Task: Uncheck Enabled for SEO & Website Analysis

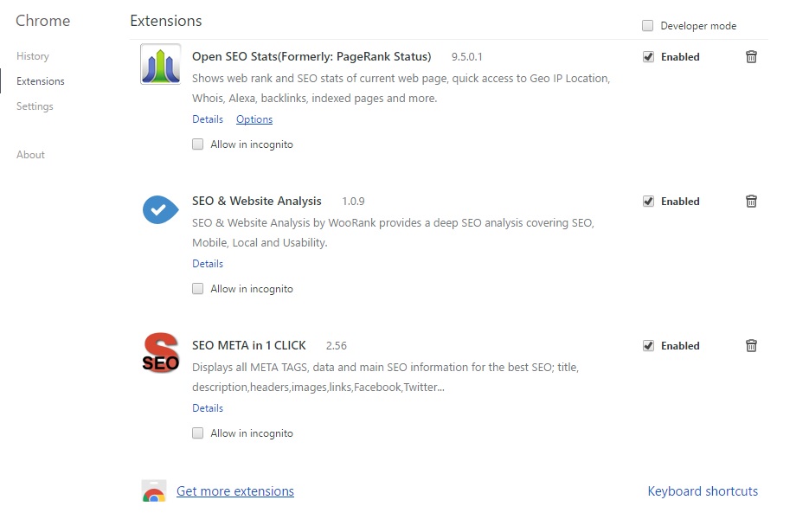Action: [x=648, y=202]
